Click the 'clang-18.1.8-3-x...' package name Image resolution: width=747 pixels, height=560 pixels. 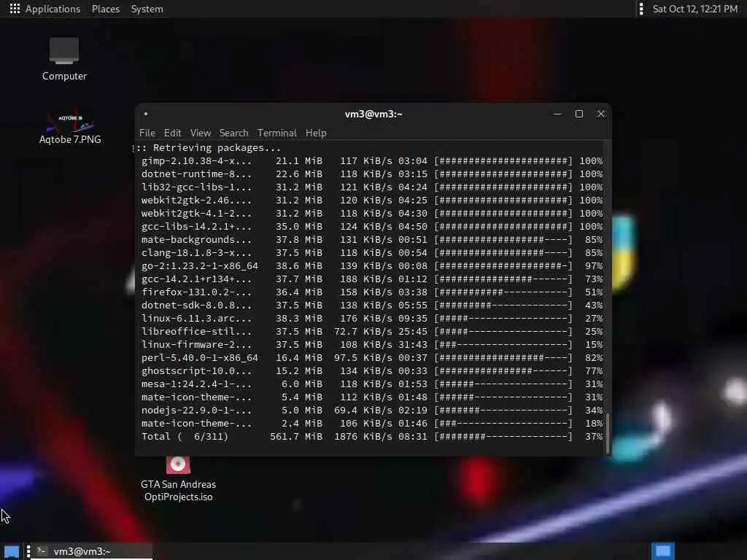pyautogui.click(x=196, y=253)
